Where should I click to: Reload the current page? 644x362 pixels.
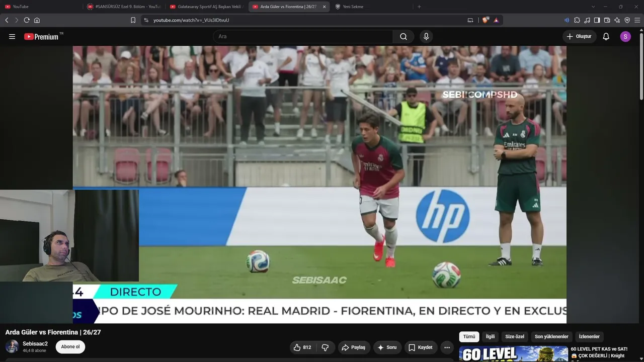tap(27, 20)
